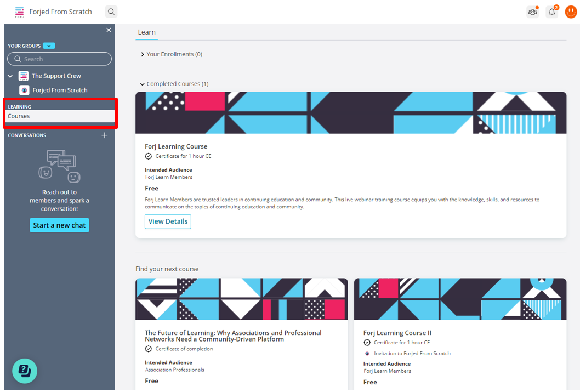Collapse The Support Crew group chevron

click(10, 76)
